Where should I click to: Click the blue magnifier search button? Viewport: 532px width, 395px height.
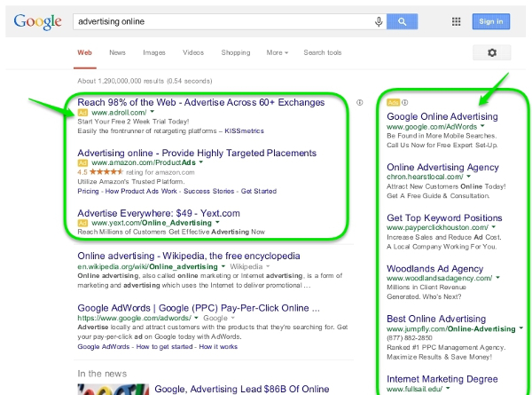tap(402, 21)
